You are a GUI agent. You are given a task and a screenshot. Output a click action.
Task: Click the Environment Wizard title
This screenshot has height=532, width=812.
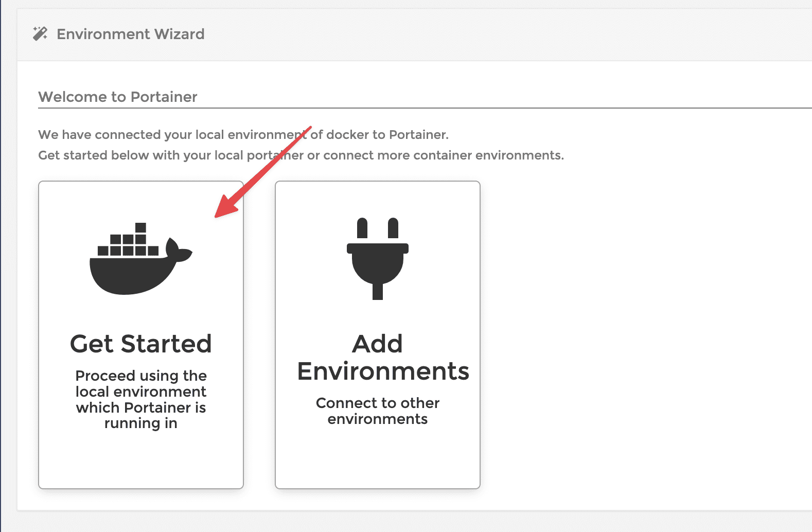click(x=131, y=34)
